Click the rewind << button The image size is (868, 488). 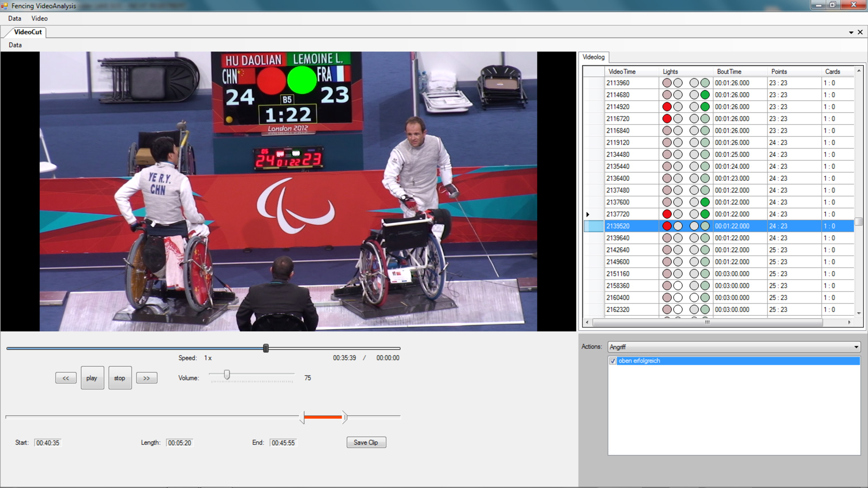pos(66,378)
